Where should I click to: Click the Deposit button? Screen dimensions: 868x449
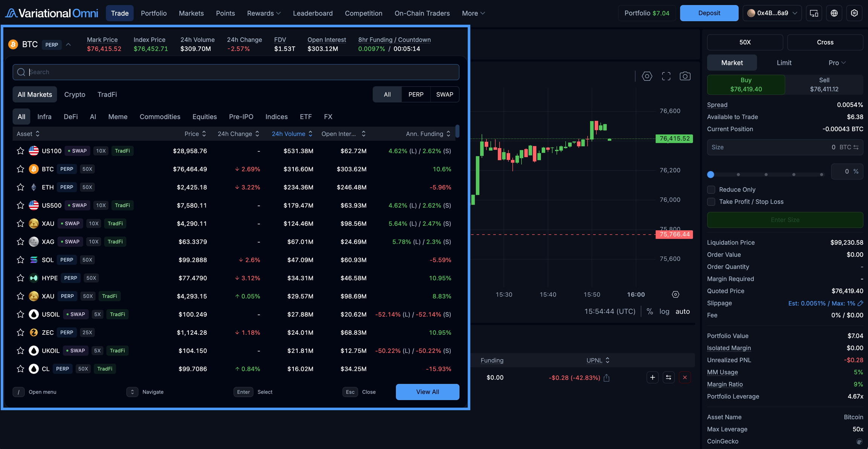coord(709,13)
